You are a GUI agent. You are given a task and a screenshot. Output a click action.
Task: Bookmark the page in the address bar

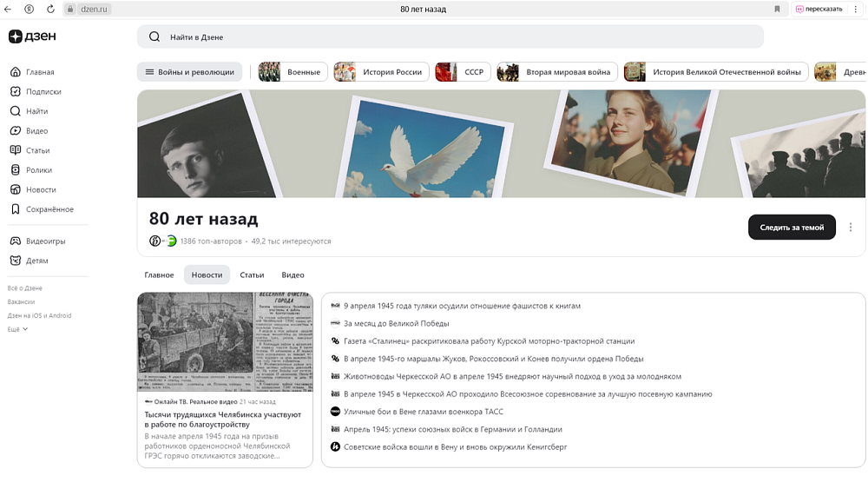[x=777, y=9]
